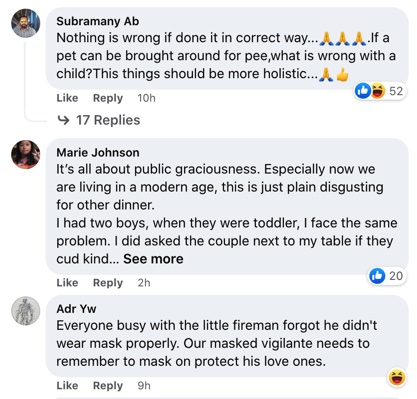The height and width of the screenshot is (399, 417).
Task: Click laughing reaction icon on Subramany's comment
Action: click(x=377, y=91)
